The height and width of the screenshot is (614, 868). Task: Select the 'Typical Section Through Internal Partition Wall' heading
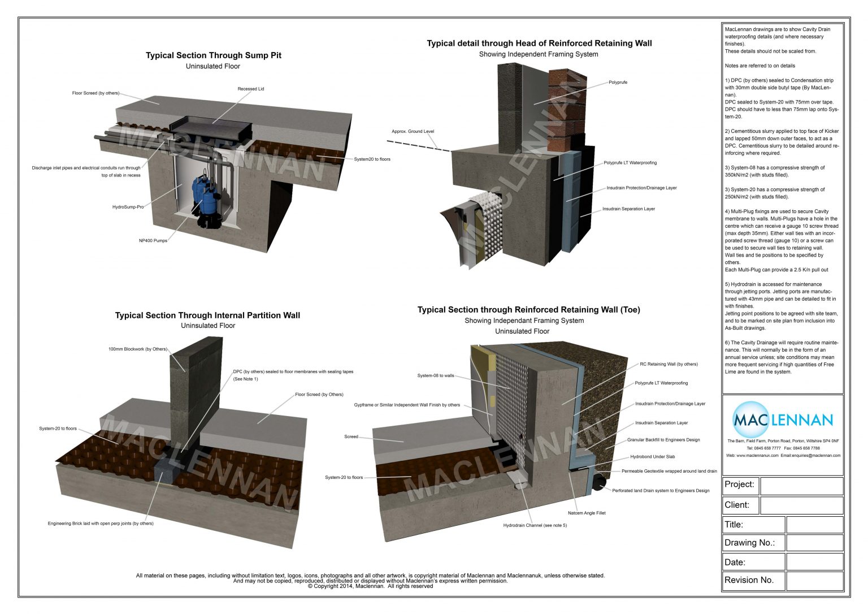tap(207, 315)
